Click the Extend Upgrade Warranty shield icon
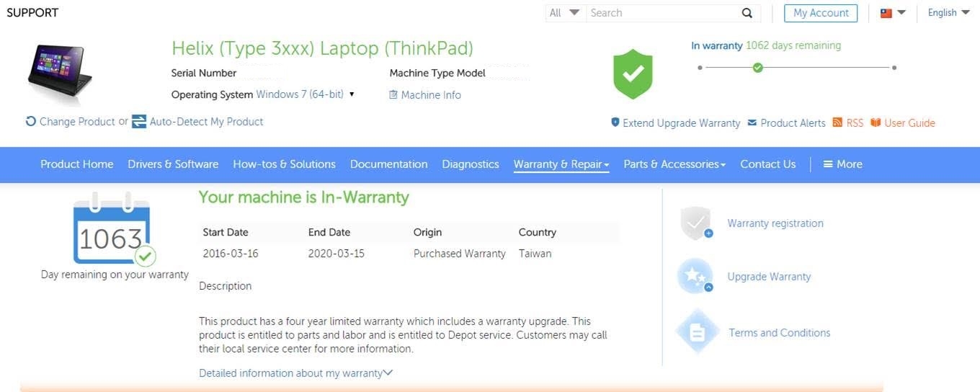This screenshot has height=392, width=980. pos(615,122)
